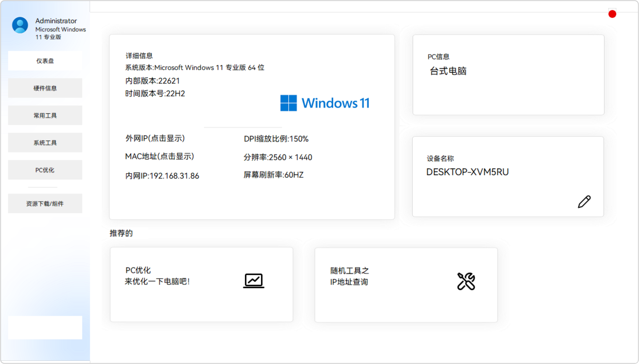This screenshot has height=364, width=639.
Task: Click the Microsoft Windows 11 专业版 sidebar text
Action: [x=60, y=33]
